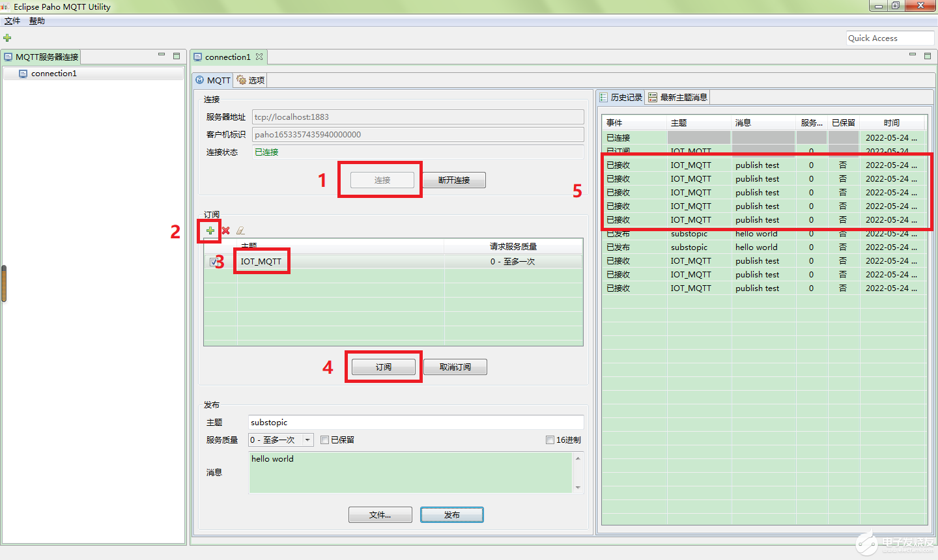Viewport: 938px width, 560px height.
Task: Maximize the connection1 editor panel
Action: click(928, 56)
